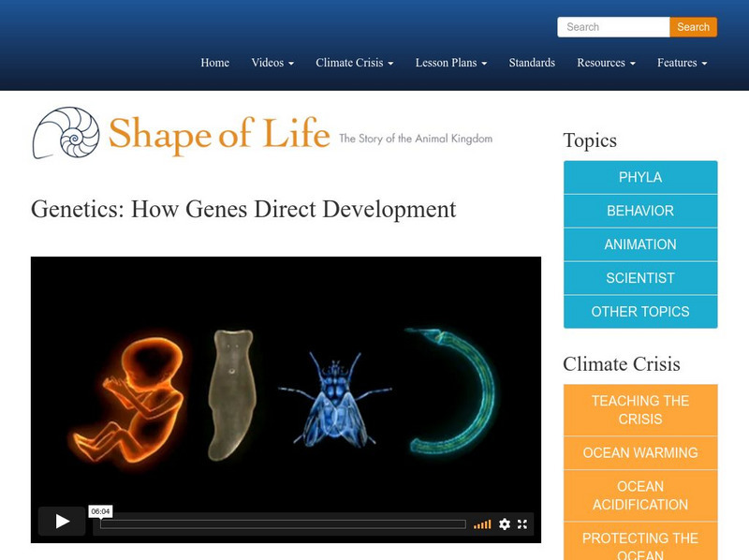Click the Genetics page heading
Viewport: 749px width, 560px height.
coord(243,209)
